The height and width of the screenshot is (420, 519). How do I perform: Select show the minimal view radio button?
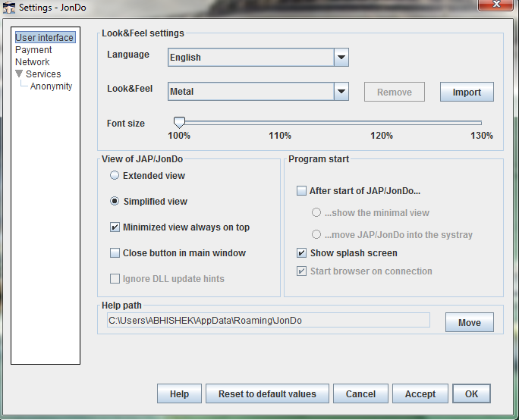[316, 212]
